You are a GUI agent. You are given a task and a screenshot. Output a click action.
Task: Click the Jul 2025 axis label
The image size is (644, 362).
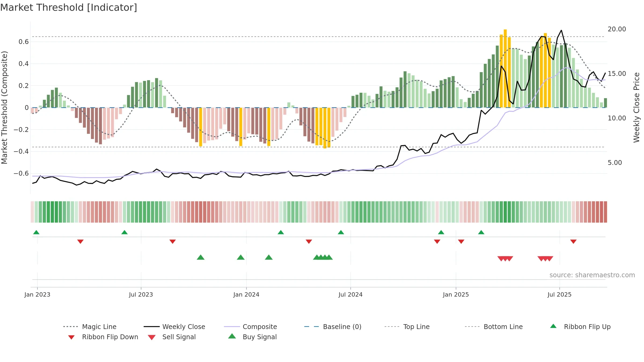(x=559, y=294)
